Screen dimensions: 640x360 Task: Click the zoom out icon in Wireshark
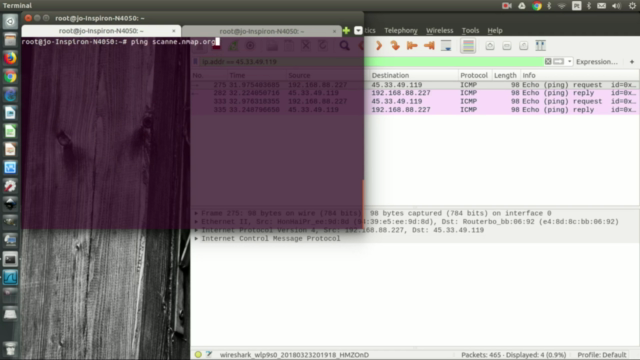coord(507,46)
